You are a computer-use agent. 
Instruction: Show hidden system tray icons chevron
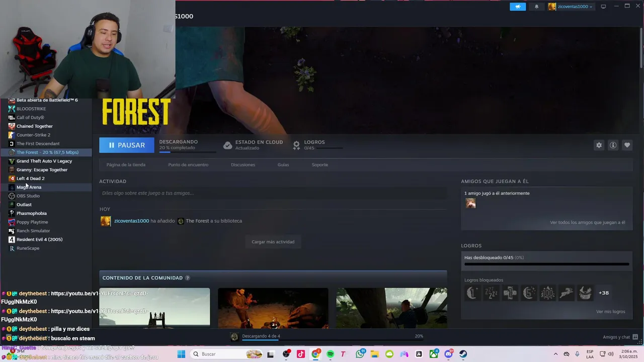(x=555, y=354)
